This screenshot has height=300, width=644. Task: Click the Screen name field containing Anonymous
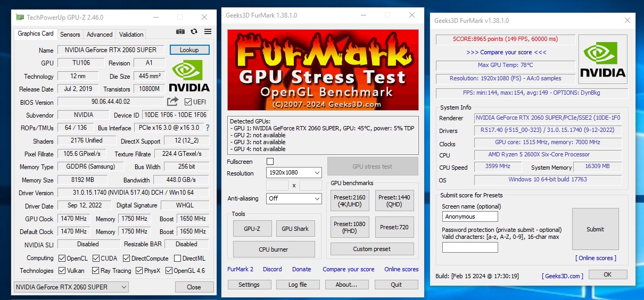(x=470, y=216)
